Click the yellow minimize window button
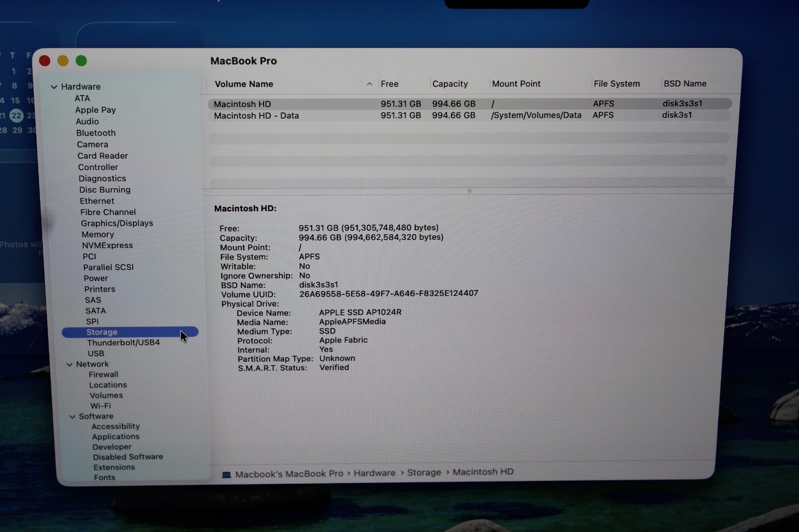The image size is (799, 532). click(x=63, y=61)
